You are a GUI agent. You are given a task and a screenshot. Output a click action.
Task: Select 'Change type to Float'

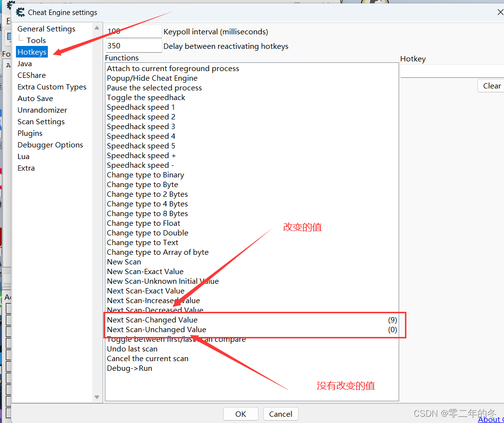pos(252,223)
